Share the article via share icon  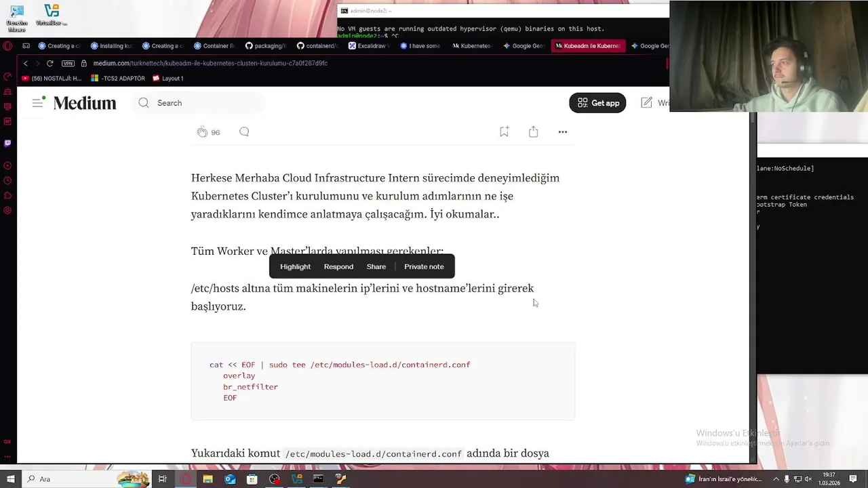tap(534, 132)
